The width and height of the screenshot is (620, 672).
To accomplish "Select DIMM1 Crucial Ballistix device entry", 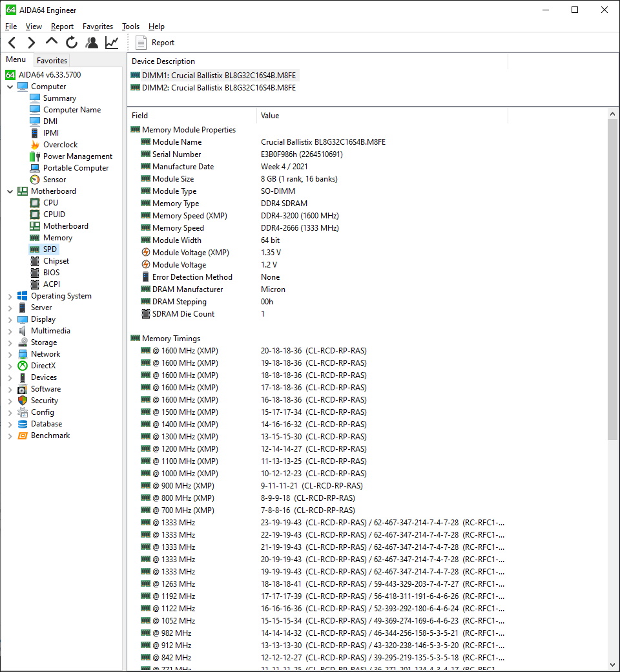I will [213, 76].
